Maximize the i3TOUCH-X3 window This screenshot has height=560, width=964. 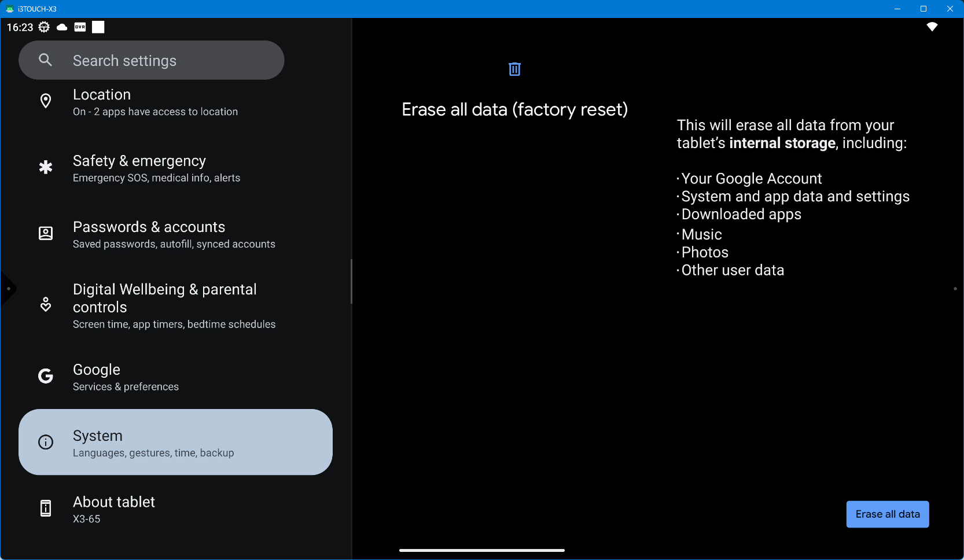tap(923, 9)
